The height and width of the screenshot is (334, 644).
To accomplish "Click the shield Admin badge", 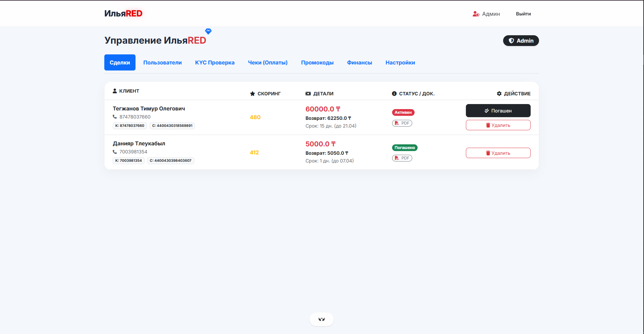I will (521, 41).
